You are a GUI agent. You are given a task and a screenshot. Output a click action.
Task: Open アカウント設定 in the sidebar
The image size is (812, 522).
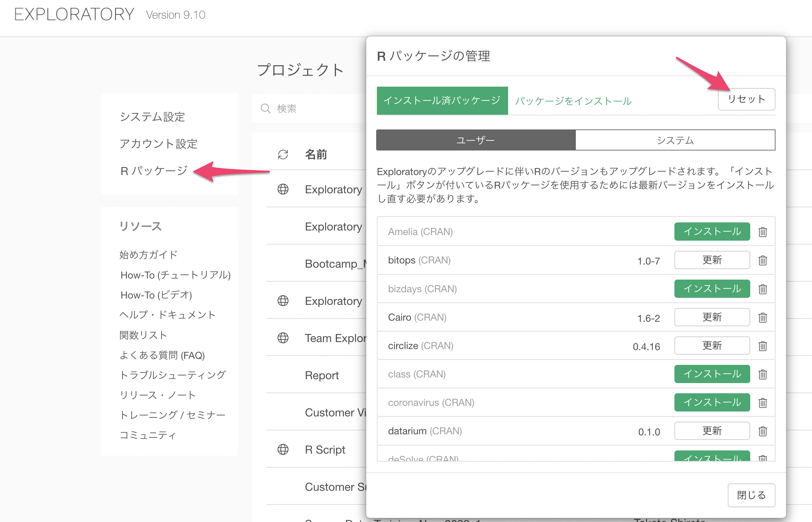click(159, 144)
